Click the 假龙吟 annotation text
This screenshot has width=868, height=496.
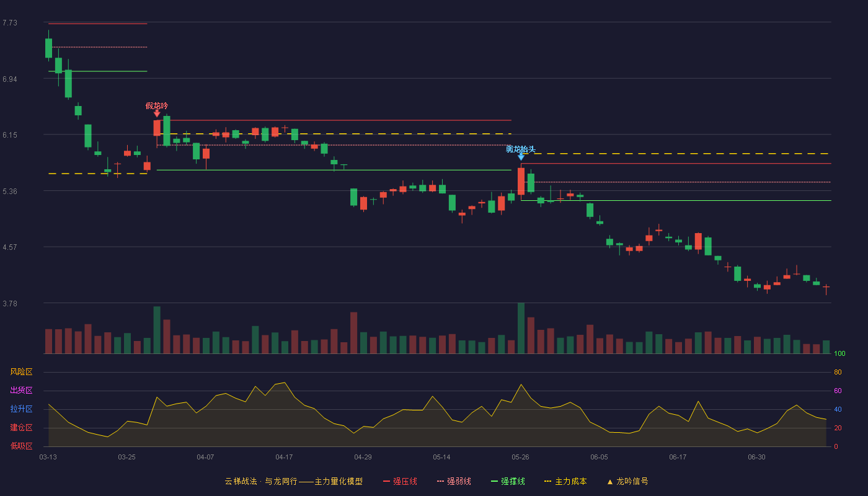click(157, 106)
